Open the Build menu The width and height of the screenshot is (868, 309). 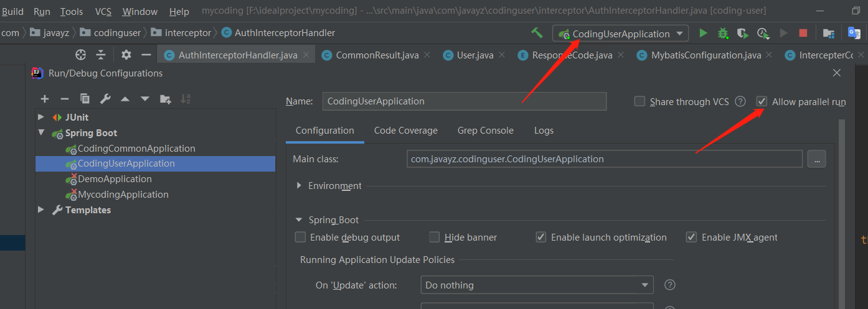click(12, 11)
